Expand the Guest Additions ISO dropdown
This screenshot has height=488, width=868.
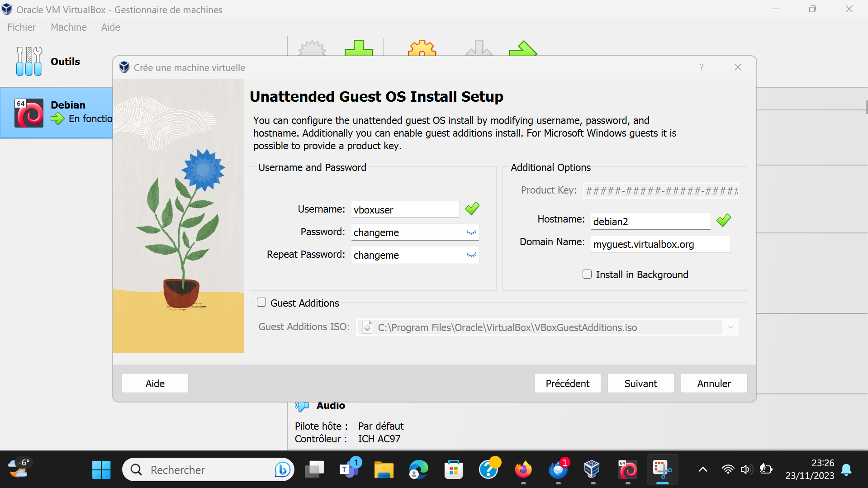click(730, 327)
